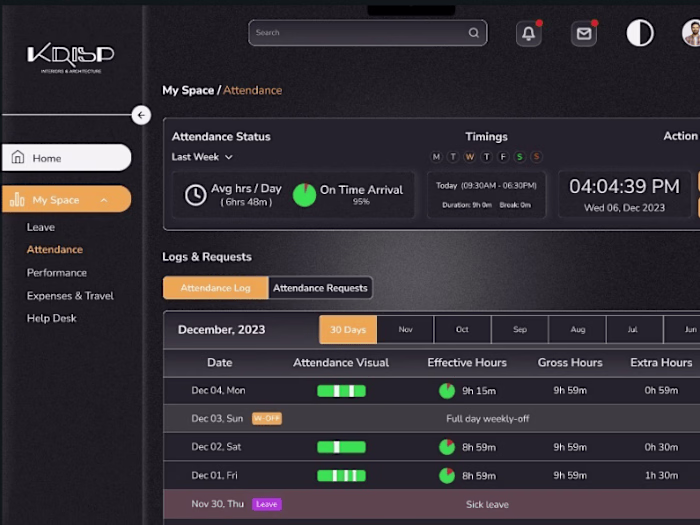Click the Leave badge on Nov 30
Image resolution: width=700 pixels, height=525 pixels.
(x=267, y=504)
